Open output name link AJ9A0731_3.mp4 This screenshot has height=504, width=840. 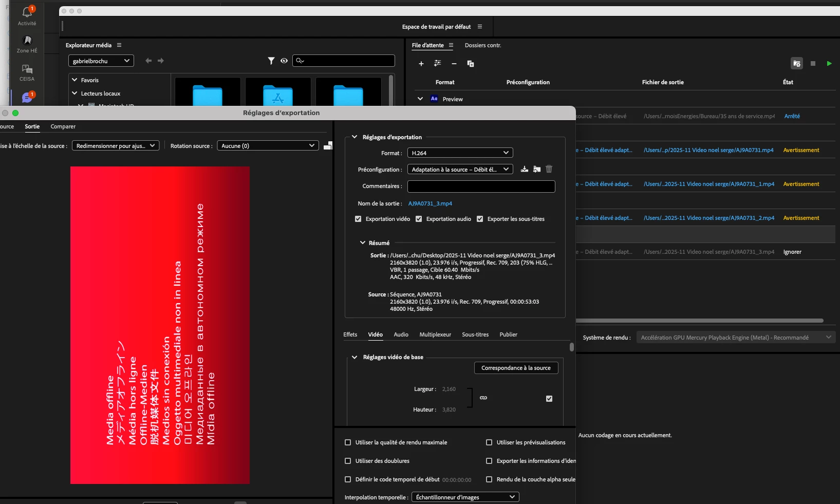[430, 203]
